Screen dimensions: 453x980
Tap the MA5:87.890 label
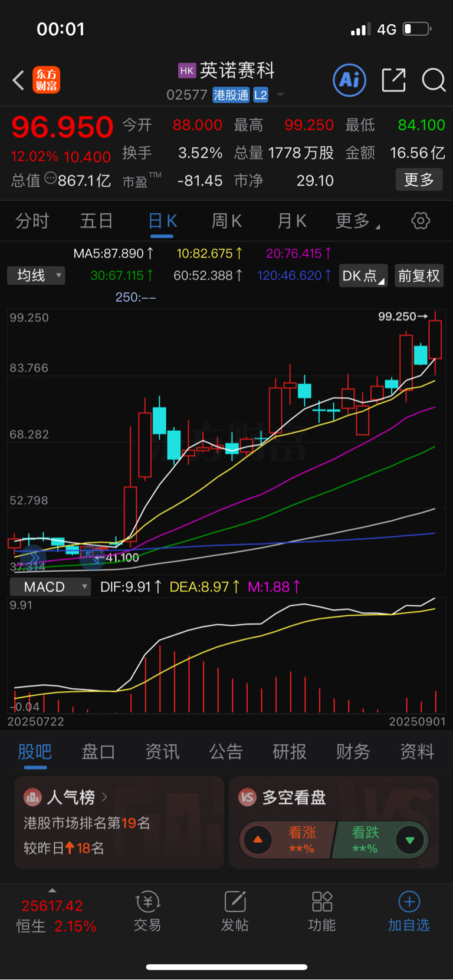click(113, 253)
